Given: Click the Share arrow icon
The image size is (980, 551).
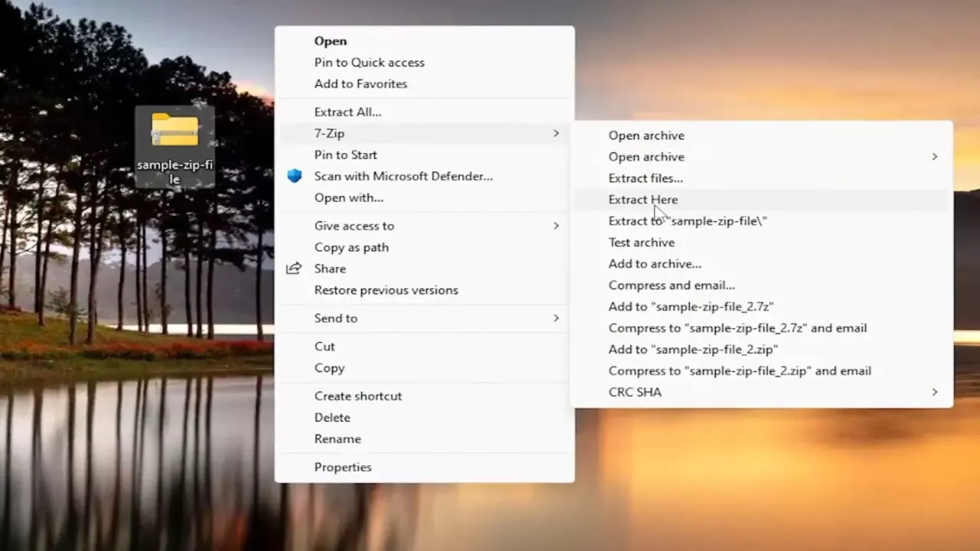Looking at the screenshot, I should click(x=294, y=269).
